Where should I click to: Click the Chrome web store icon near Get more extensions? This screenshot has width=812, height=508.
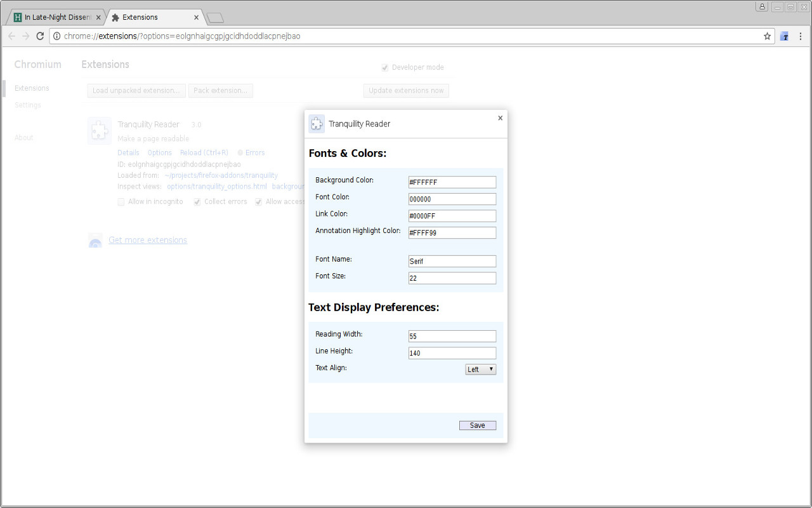pos(95,240)
